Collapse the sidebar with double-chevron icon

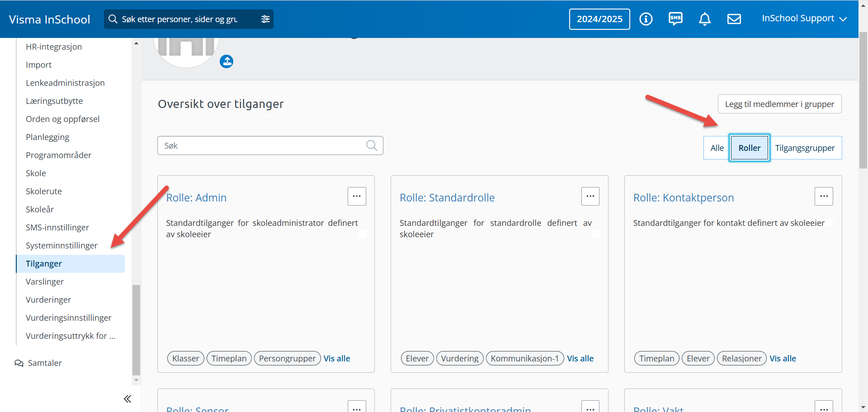tap(127, 398)
